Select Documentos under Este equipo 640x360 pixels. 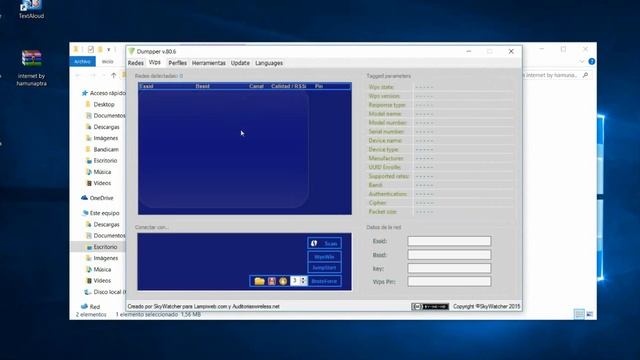point(105,236)
